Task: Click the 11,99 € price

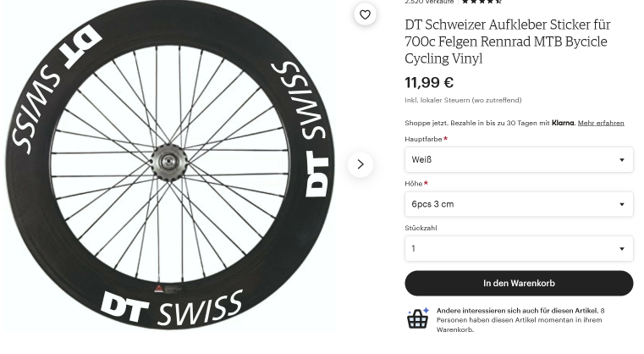Action: click(429, 82)
